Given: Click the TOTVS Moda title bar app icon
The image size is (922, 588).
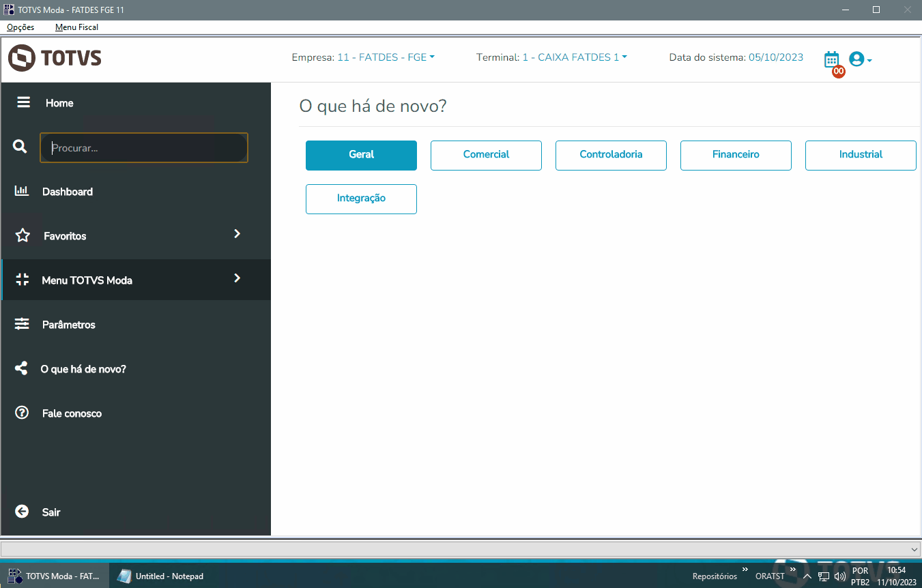Looking at the screenshot, I should 9,10.
